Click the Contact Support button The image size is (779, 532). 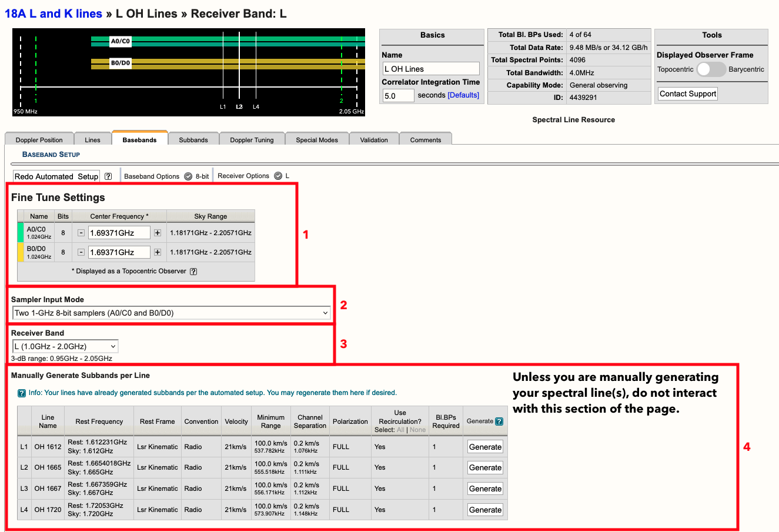click(x=688, y=93)
